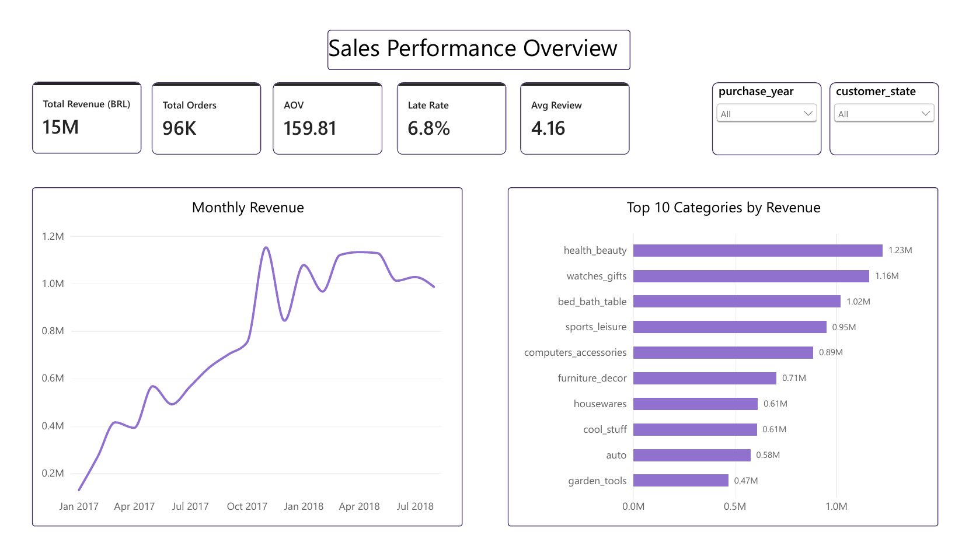
Task: Click the Apr 2018 axis label
Action: [x=359, y=506]
